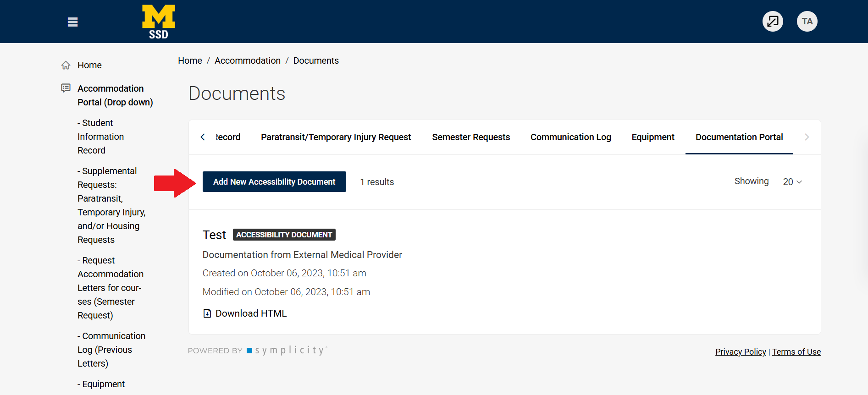Open the hamburger navigation menu

tap(72, 22)
